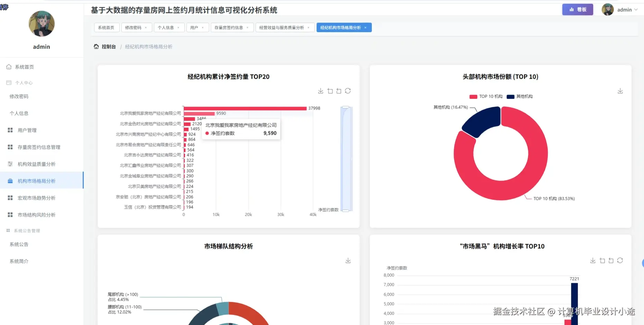Open 系统公告 in the sidebar

coord(19,245)
